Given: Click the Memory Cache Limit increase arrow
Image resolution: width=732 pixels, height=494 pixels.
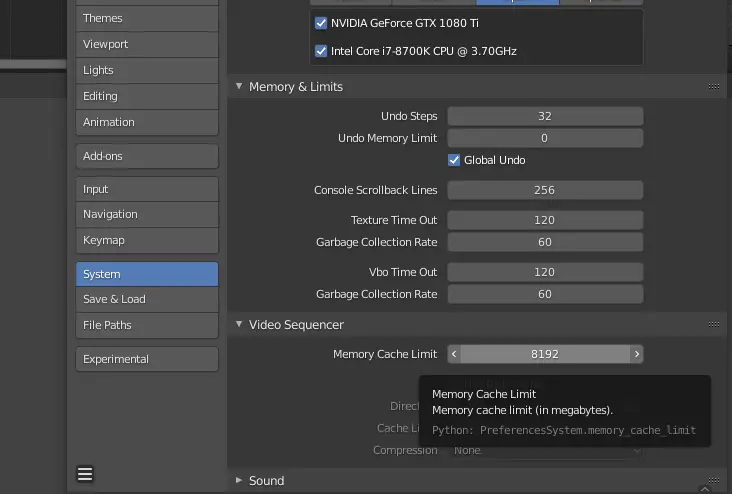Looking at the screenshot, I should [637, 354].
